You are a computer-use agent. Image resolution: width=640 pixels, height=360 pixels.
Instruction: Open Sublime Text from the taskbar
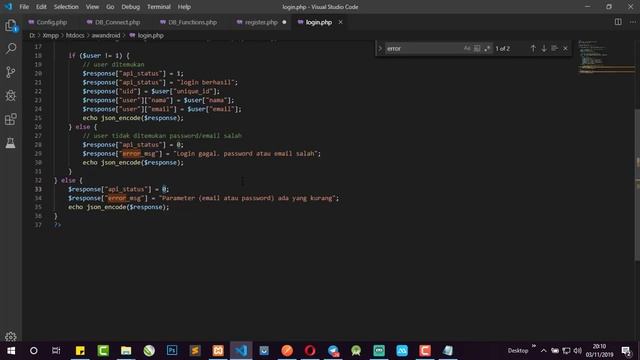195,351
